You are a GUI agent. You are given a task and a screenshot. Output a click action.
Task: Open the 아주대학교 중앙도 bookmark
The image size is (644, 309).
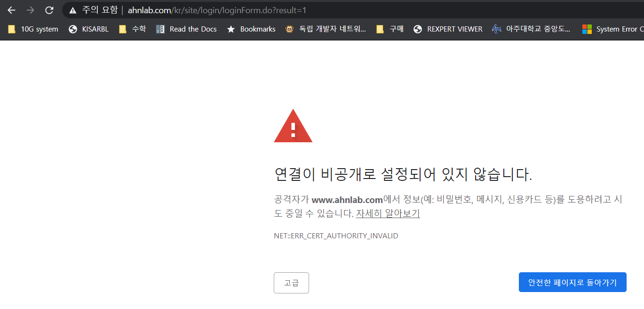pos(531,29)
